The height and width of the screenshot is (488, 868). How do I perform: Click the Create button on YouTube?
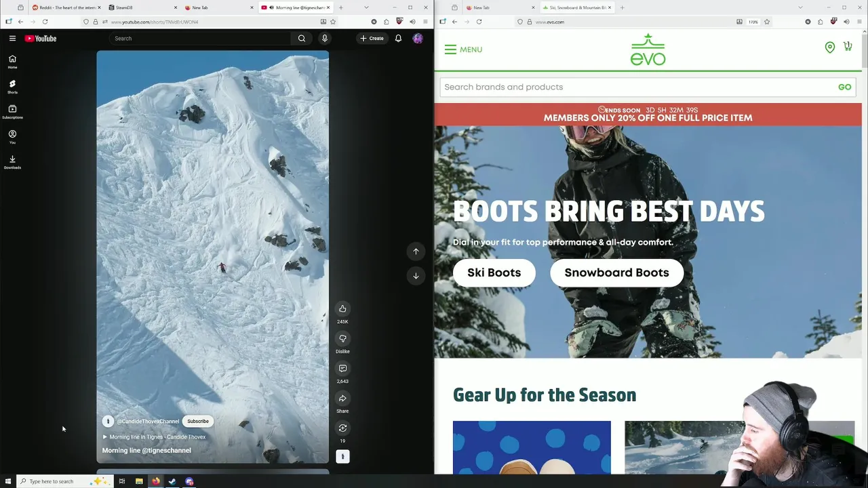pos(372,39)
